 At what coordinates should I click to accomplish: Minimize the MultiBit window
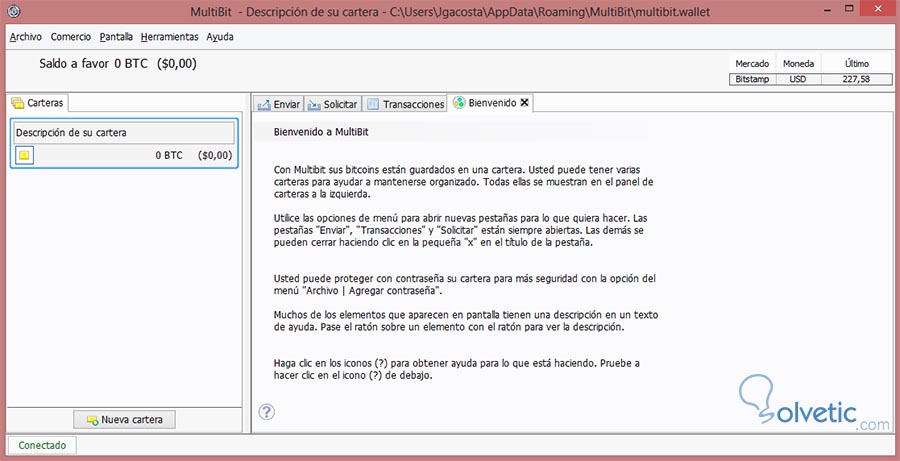click(x=827, y=9)
